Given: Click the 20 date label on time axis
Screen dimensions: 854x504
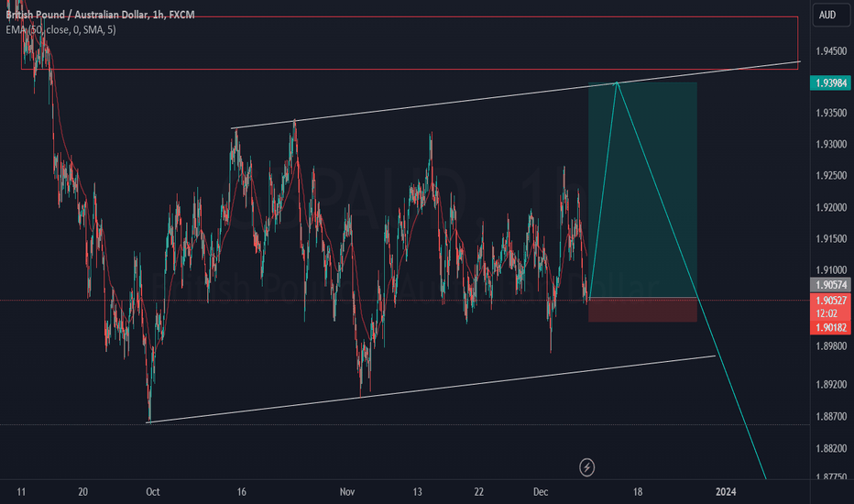Looking at the screenshot, I should (x=82, y=491).
